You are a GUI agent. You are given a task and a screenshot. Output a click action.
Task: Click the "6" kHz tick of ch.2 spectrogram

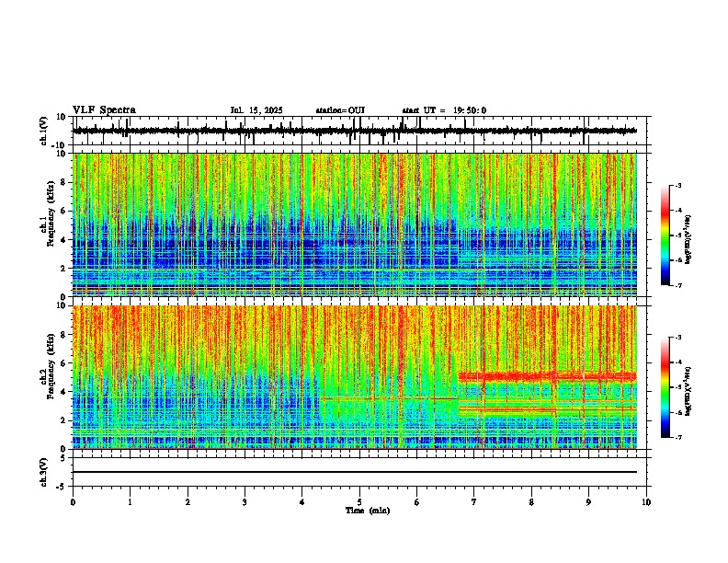[65, 363]
